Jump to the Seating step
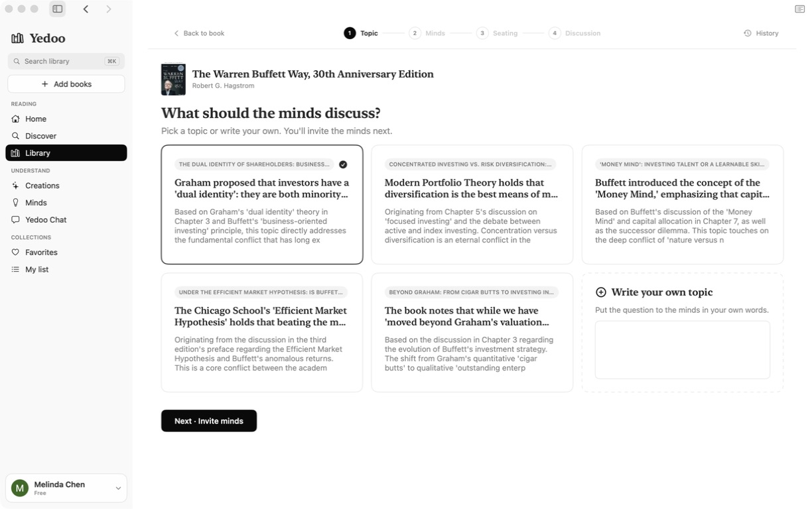This screenshot has height=509, width=812. point(497,33)
